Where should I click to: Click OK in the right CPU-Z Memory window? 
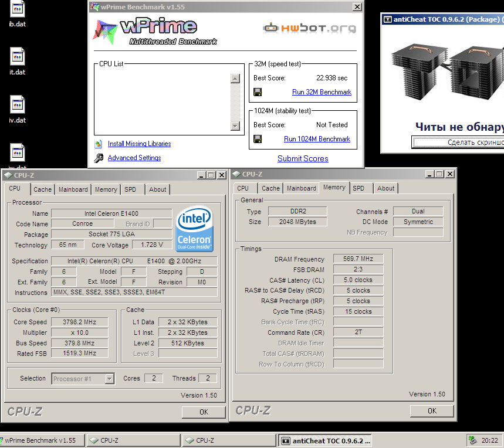tap(432, 411)
